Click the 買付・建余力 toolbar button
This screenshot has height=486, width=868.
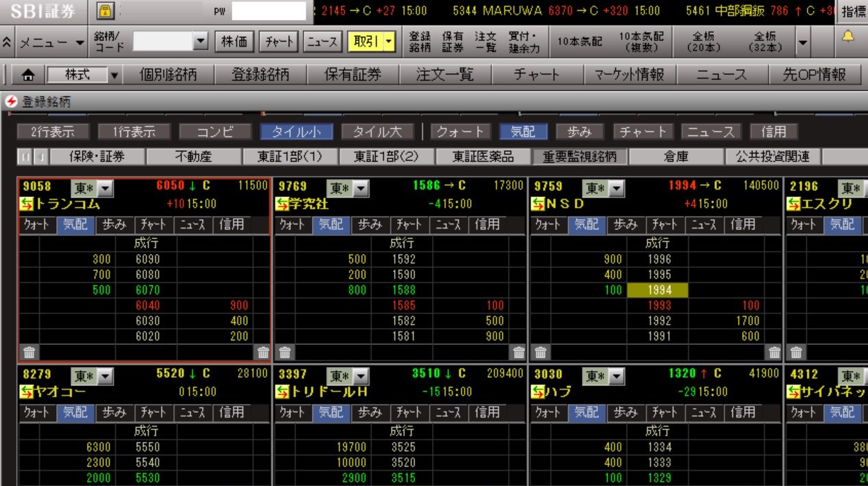524,42
